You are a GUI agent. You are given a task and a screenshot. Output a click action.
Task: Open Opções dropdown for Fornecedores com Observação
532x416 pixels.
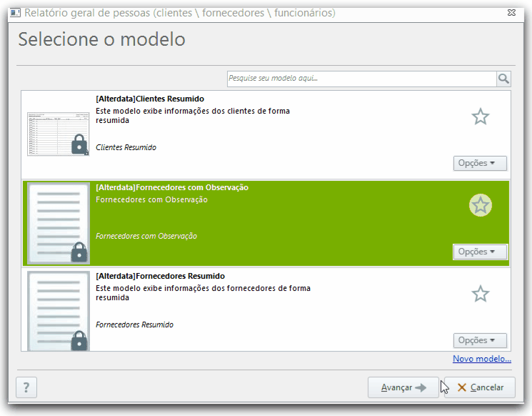click(480, 252)
